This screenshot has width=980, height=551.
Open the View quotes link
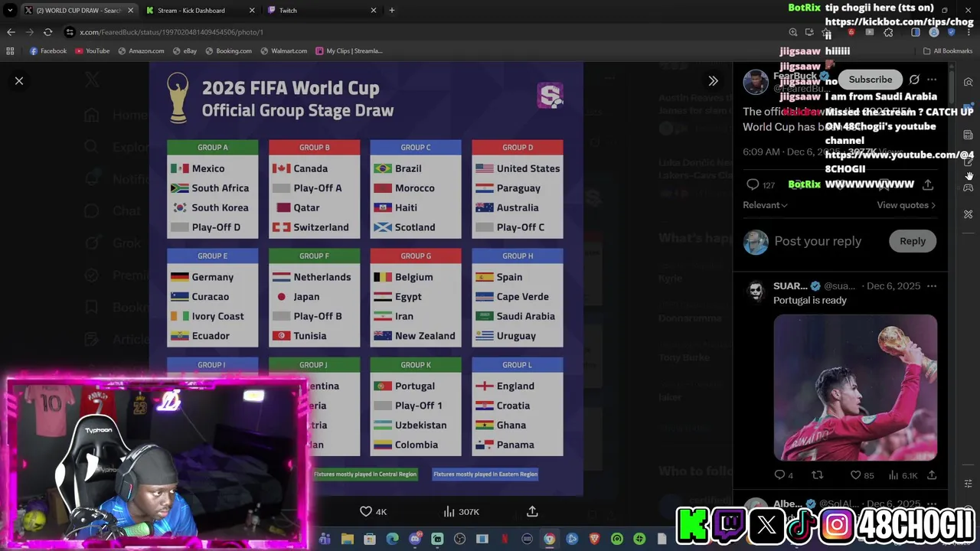[906, 205]
